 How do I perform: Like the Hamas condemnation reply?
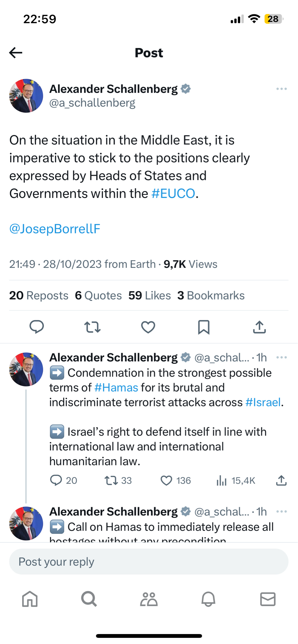(x=166, y=480)
